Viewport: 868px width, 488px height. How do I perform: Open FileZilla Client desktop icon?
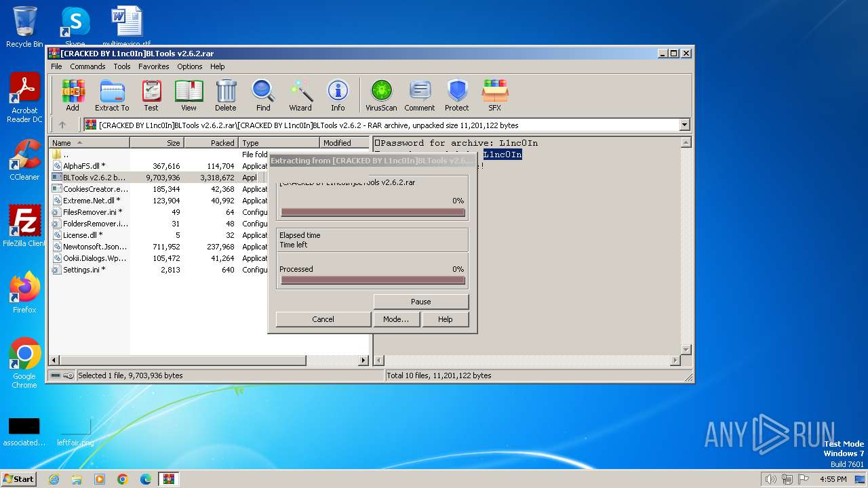(24, 226)
